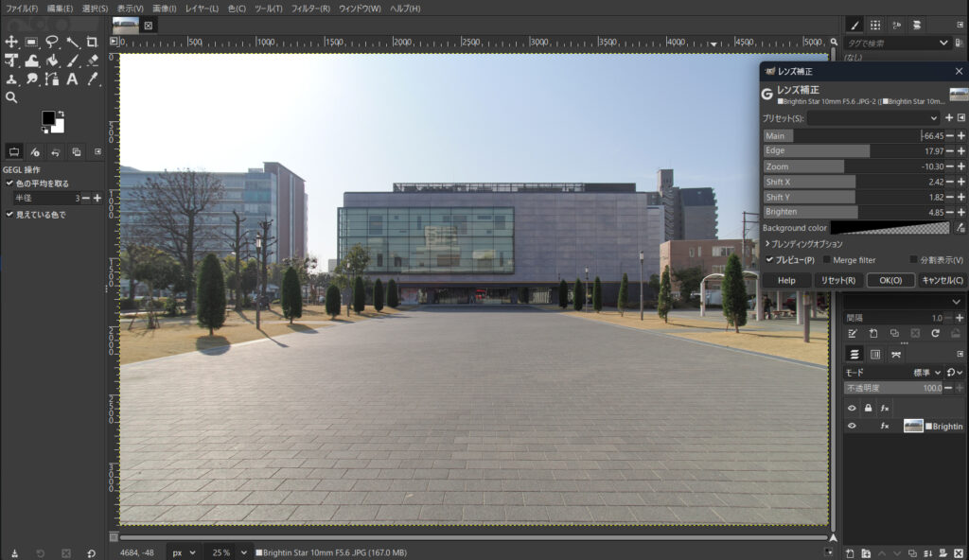Click the OK(O) button

[890, 280]
